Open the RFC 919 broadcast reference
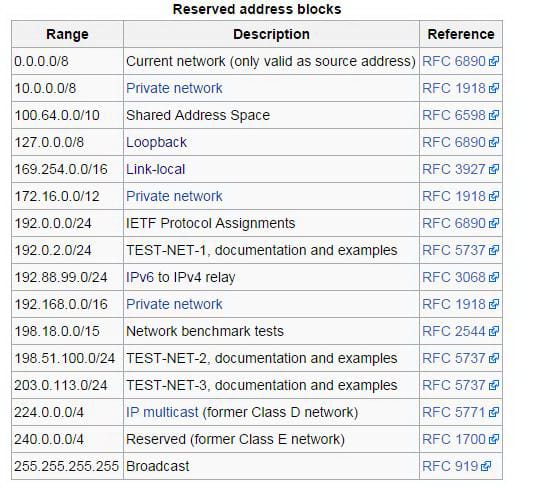560x488 pixels. tap(450, 466)
